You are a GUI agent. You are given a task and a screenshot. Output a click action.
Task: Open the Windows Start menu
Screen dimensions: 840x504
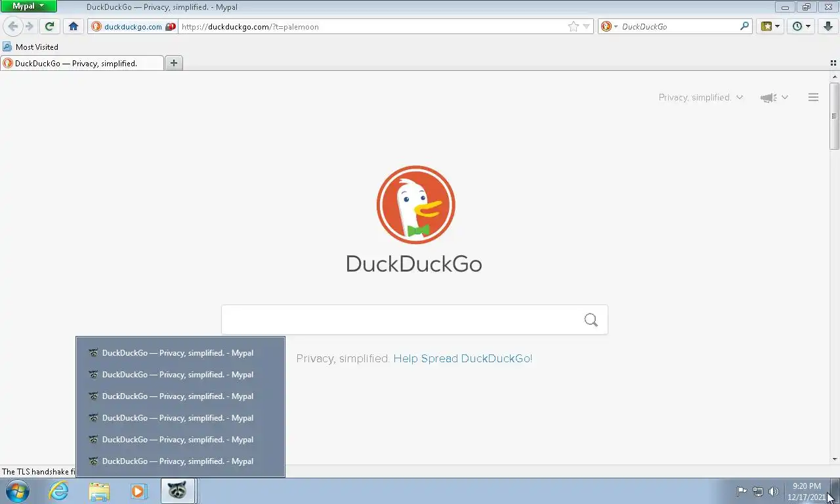(18, 491)
